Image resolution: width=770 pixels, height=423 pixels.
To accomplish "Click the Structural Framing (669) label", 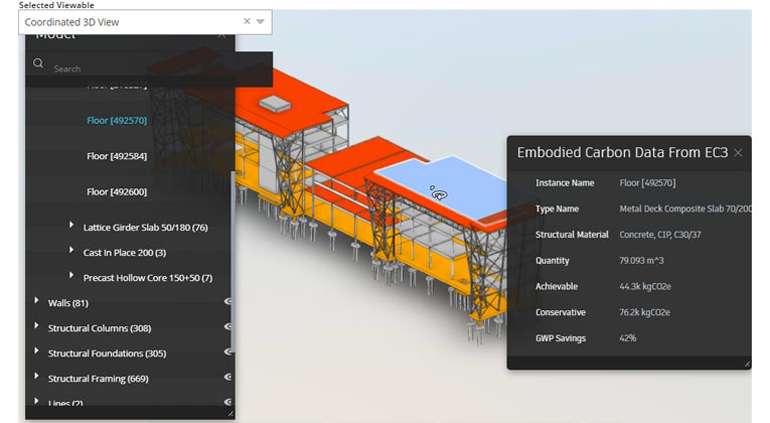I will pos(98,378).
